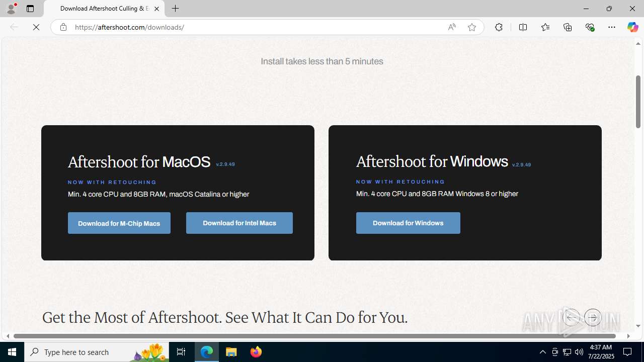644x362 pixels.
Task: Open a new tab with plus button
Action: [x=175, y=9]
